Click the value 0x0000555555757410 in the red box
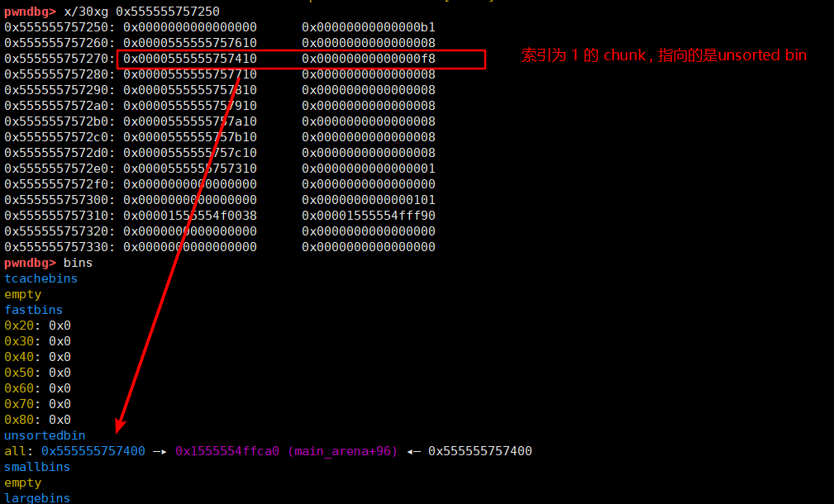The width and height of the screenshot is (834, 504). pyautogui.click(x=190, y=59)
